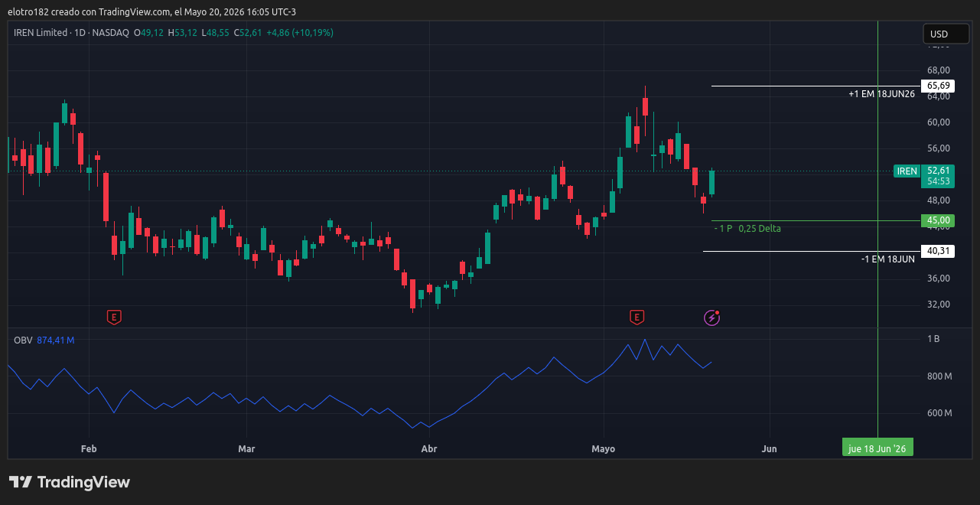
Task: Click the purple lightning event marker
Action: [711, 317]
